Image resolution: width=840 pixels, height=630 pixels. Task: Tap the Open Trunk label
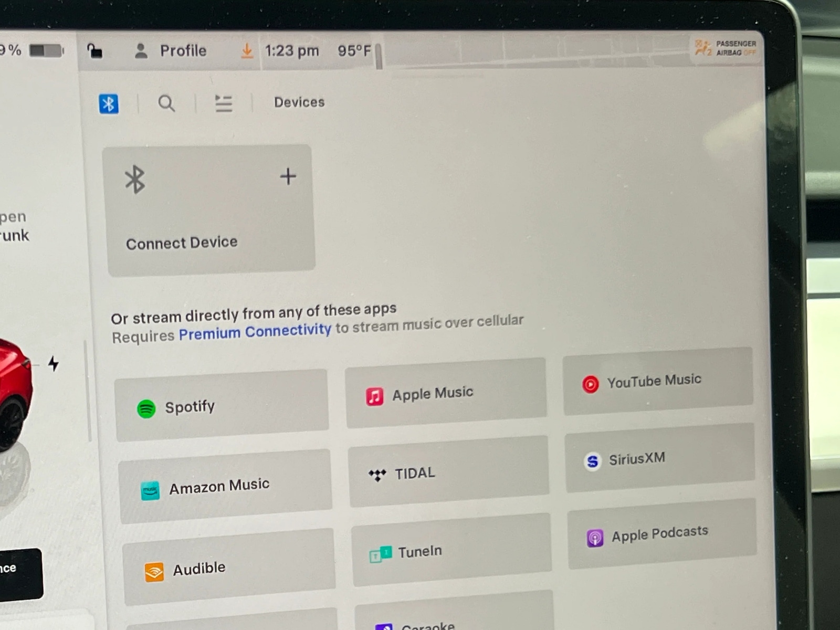click(14, 226)
